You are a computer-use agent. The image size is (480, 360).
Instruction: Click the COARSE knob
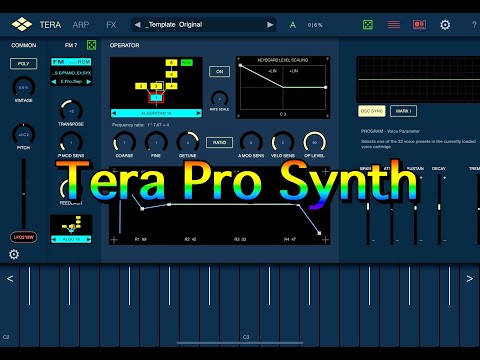(124, 143)
